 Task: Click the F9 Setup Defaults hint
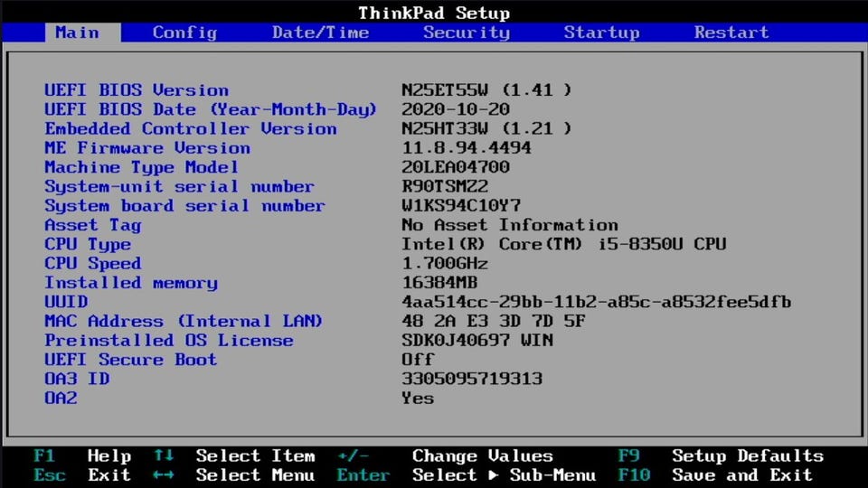[721, 455]
